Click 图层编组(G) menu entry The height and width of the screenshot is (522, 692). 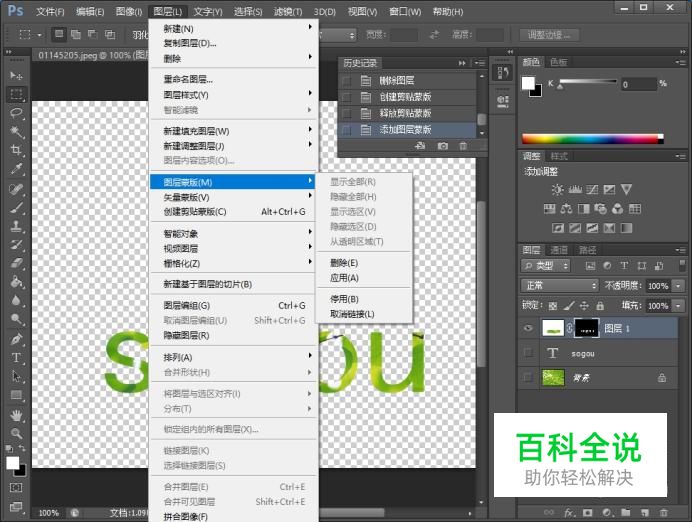coord(233,305)
